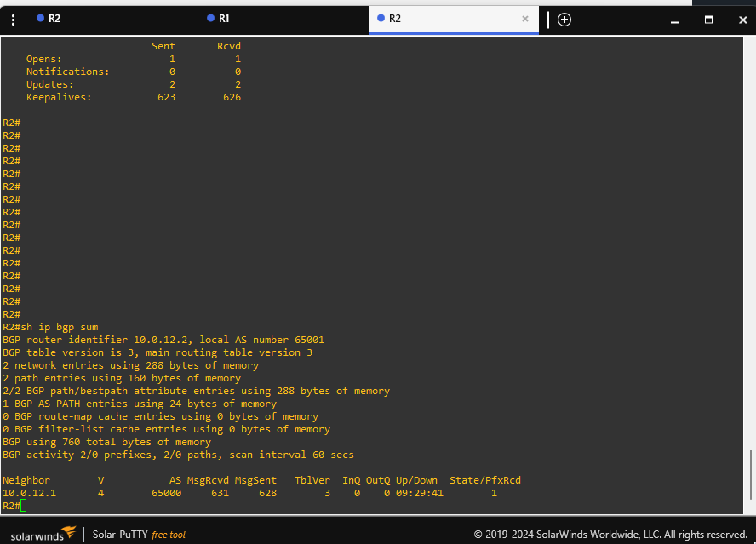Click blue status dot on active R2 tab

pyautogui.click(x=381, y=19)
